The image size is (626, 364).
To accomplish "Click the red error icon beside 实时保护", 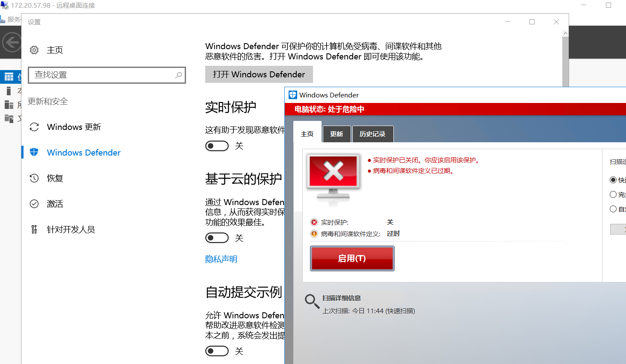I will click(314, 222).
